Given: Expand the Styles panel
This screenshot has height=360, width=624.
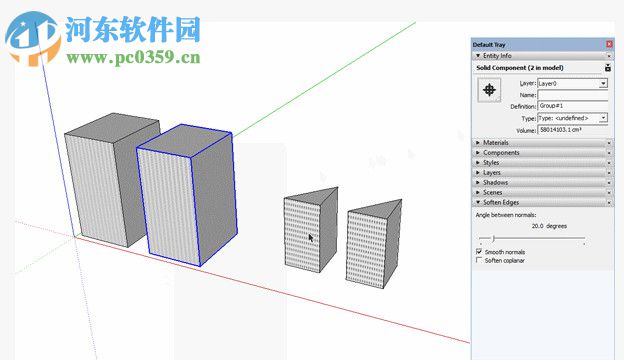Looking at the screenshot, I should point(478,162).
